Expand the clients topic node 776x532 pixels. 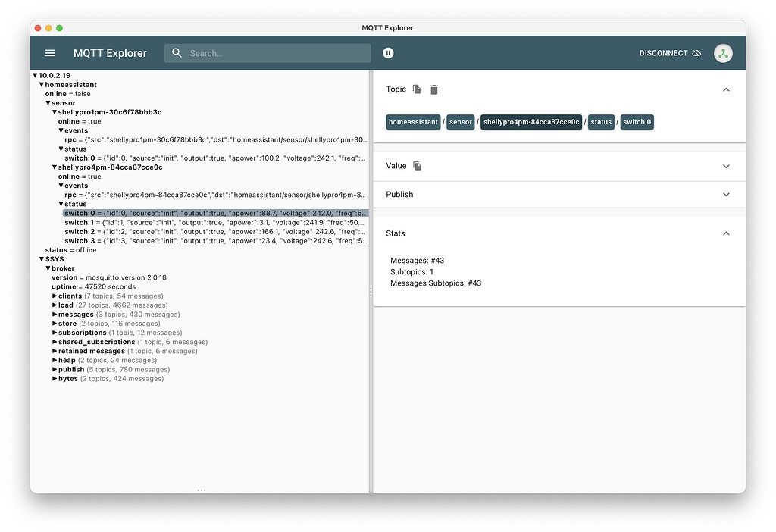tap(55, 296)
